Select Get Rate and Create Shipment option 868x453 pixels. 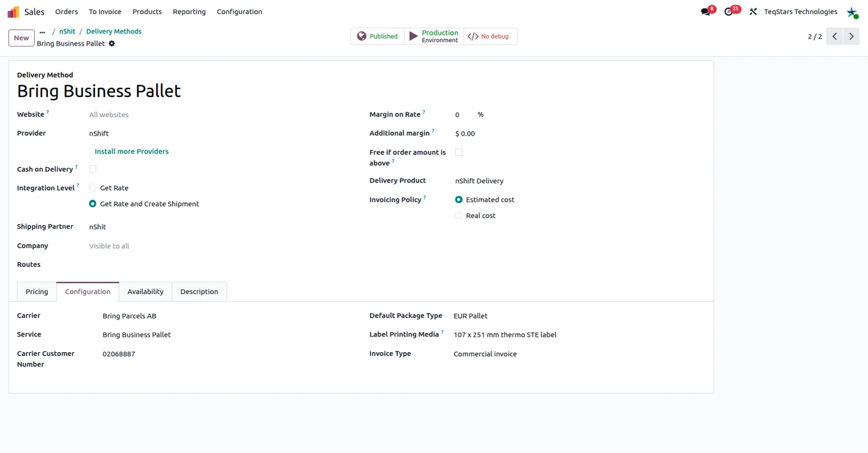point(93,204)
